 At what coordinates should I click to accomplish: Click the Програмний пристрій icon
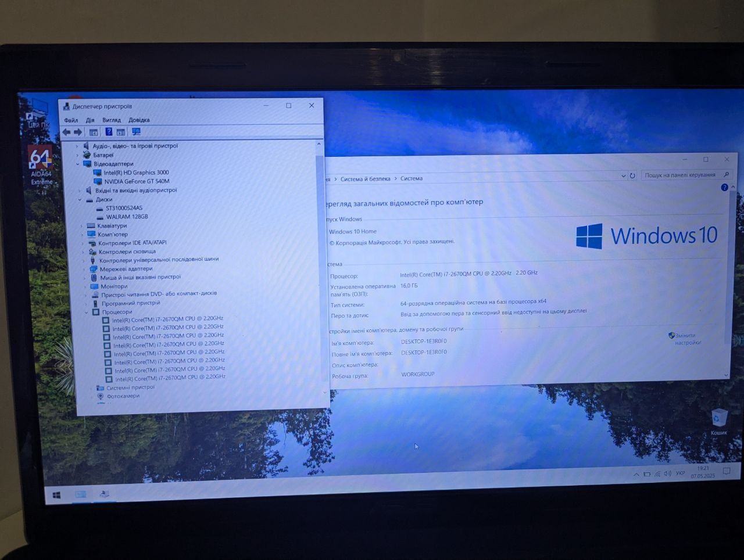click(95, 304)
